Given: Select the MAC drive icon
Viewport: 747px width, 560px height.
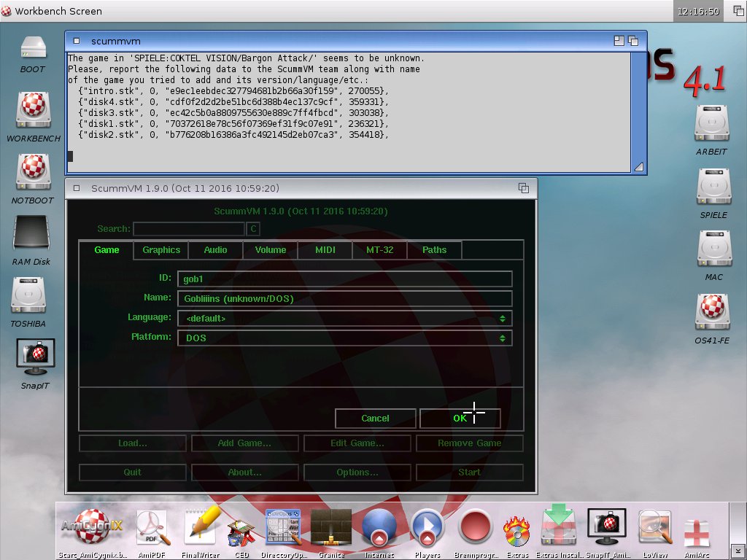Looking at the screenshot, I should point(713,248).
